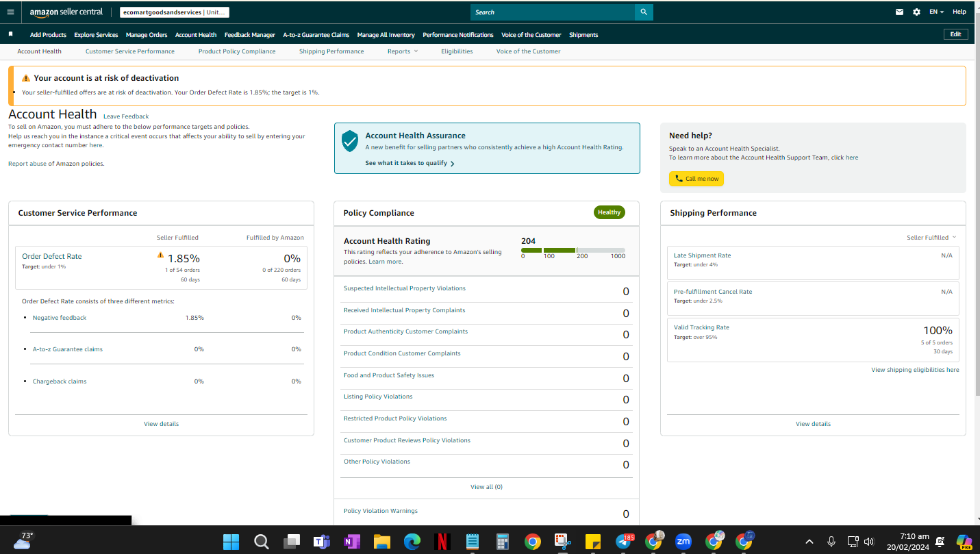This screenshot has height=554, width=980.
Task: Open the hamburger navigation menu
Action: coord(10,12)
